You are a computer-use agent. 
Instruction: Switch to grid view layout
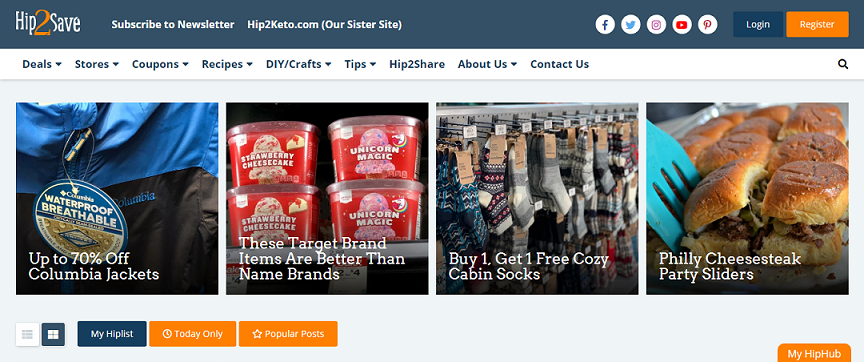pyautogui.click(x=53, y=334)
